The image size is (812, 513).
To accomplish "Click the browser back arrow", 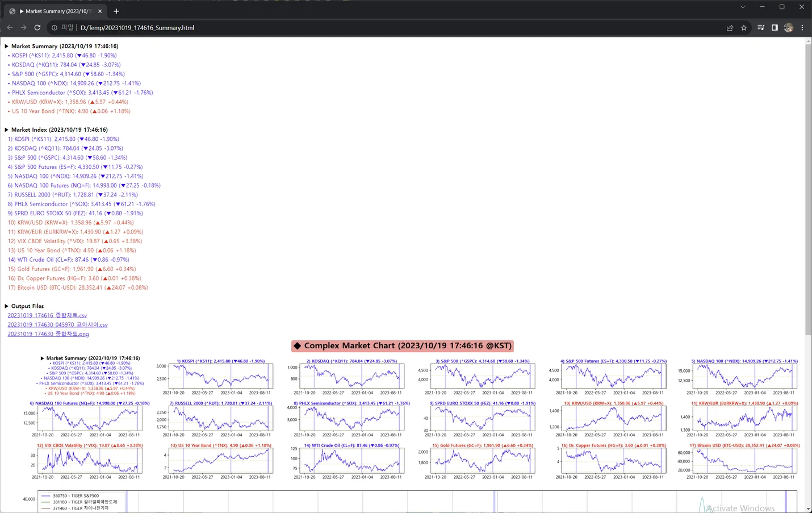I will click(10, 27).
